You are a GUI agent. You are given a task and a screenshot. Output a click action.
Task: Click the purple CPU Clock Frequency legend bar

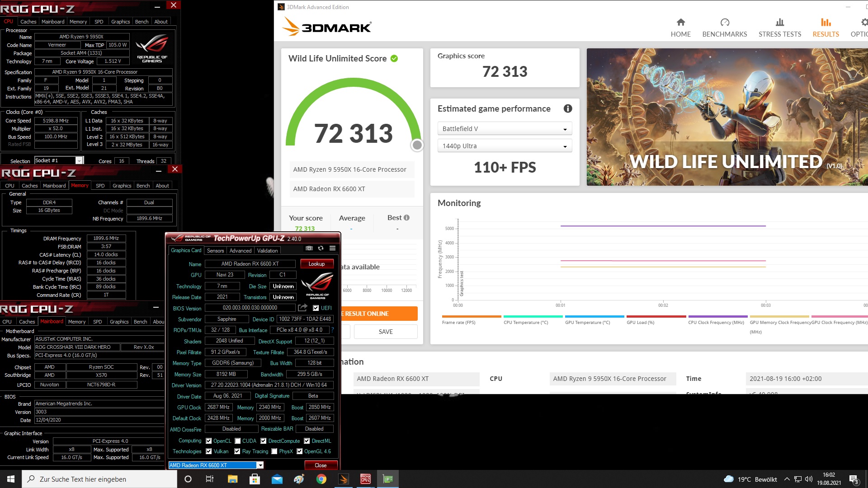point(717,317)
